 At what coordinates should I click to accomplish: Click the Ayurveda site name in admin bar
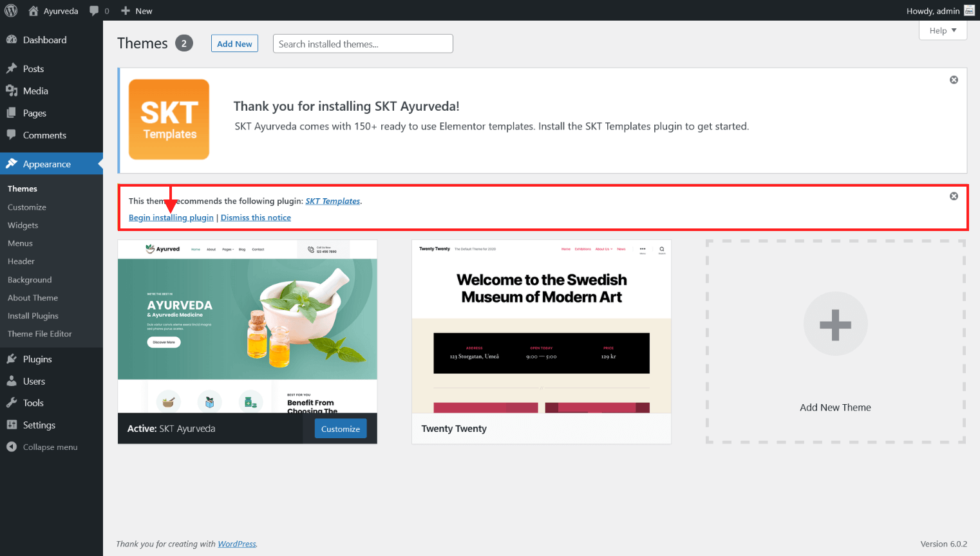pyautogui.click(x=61, y=11)
